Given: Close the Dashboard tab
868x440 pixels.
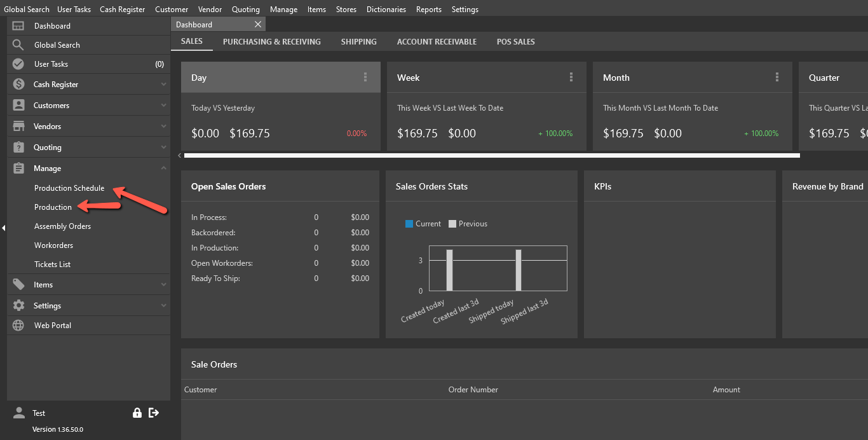Looking at the screenshot, I should click(257, 24).
